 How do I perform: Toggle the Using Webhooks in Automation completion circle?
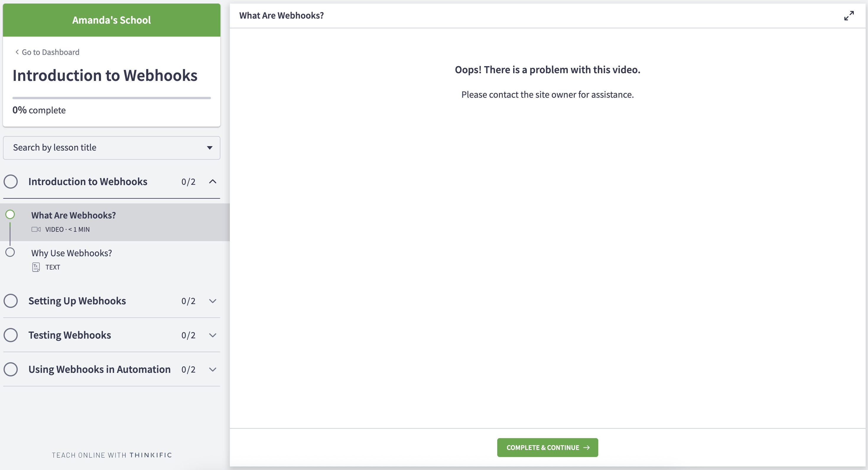(11, 369)
